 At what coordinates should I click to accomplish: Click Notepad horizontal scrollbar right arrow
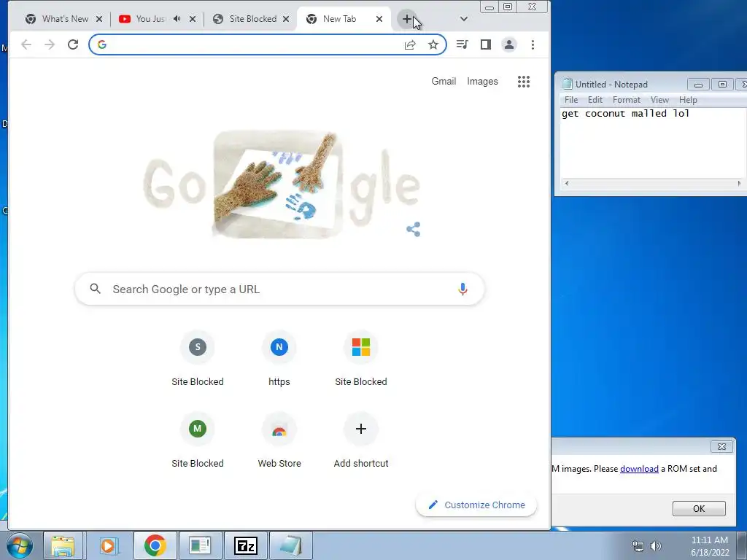point(739,183)
